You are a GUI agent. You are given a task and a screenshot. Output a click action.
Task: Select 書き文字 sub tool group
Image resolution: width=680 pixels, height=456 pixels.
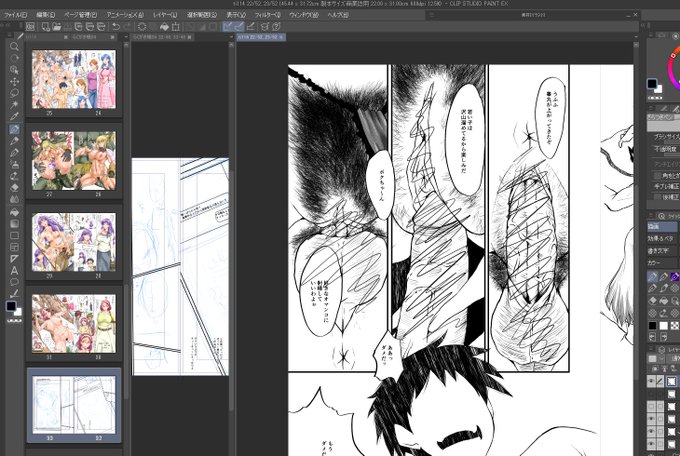tap(662, 251)
